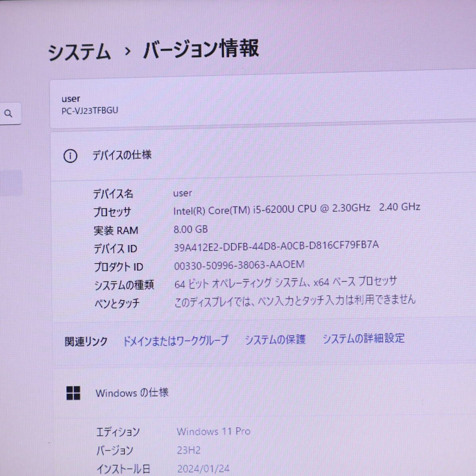Select the 8.00 GB RAM value

[191, 229]
